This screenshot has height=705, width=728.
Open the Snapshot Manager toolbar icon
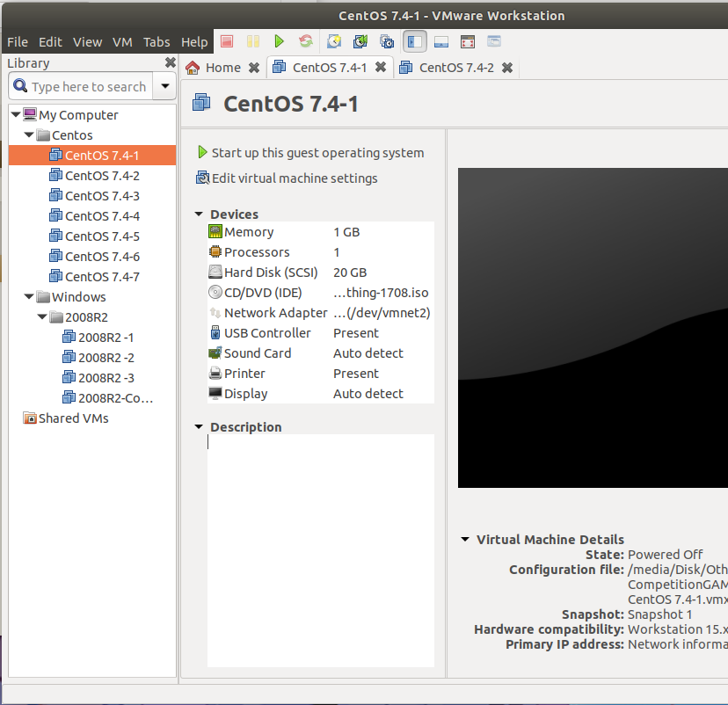tap(387, 42)
